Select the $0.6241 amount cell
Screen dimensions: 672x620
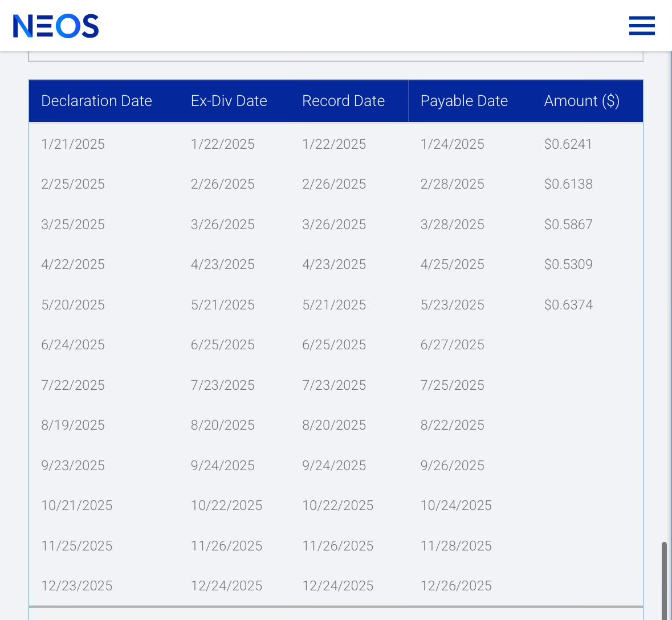568,144
